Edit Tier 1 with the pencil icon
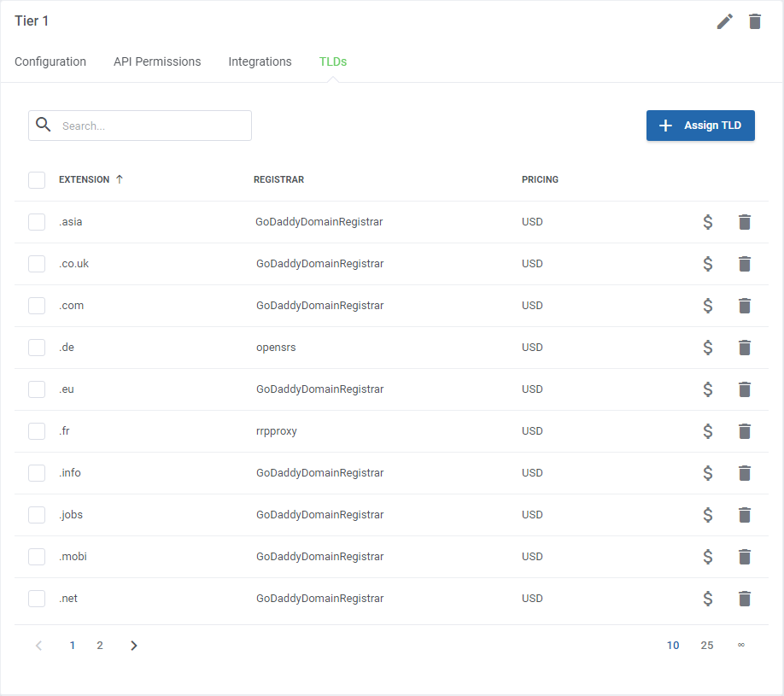The width and height of the screenshot is (784, 696). (x=724, y=21)
